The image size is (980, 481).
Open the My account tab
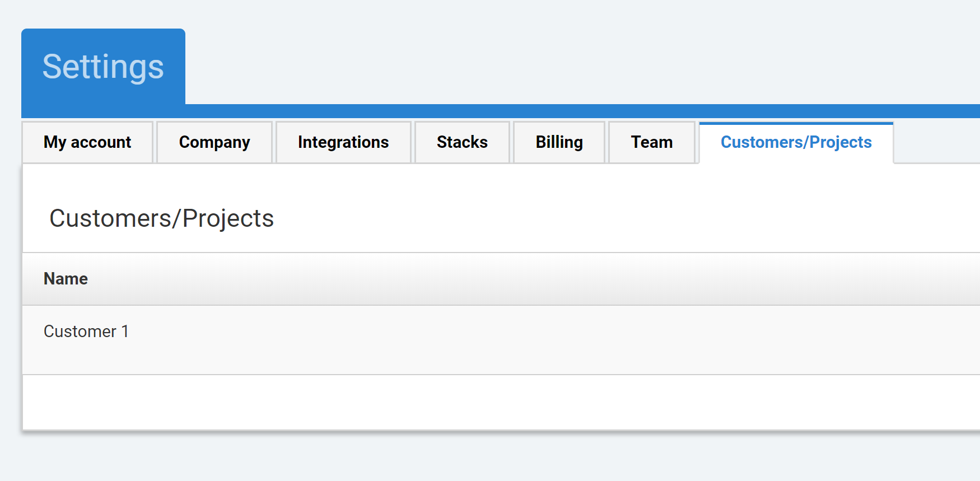pyautogui.click(x=87, y=142)
